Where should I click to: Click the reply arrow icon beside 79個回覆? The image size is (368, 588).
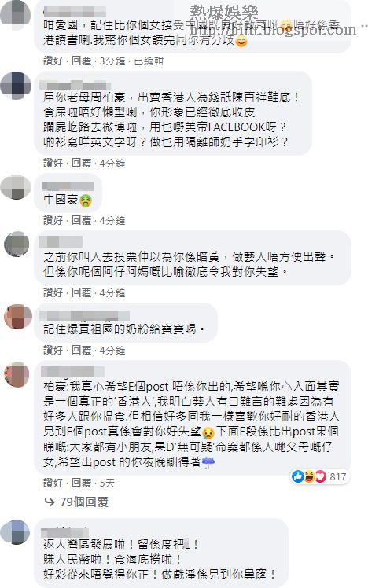[50, 502]
